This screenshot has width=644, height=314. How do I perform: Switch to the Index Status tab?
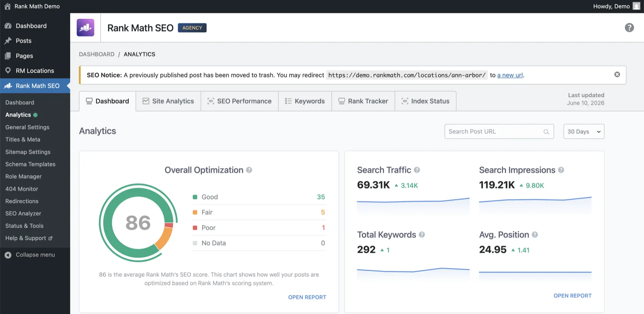tap(426, 101)
